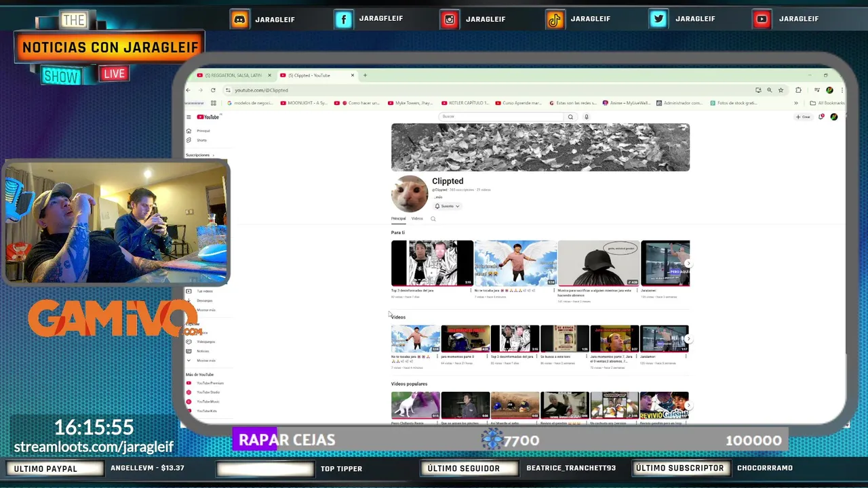Open YouTube notifications bell
Viewport: 868px width, 488px height.
click(821, 117)
